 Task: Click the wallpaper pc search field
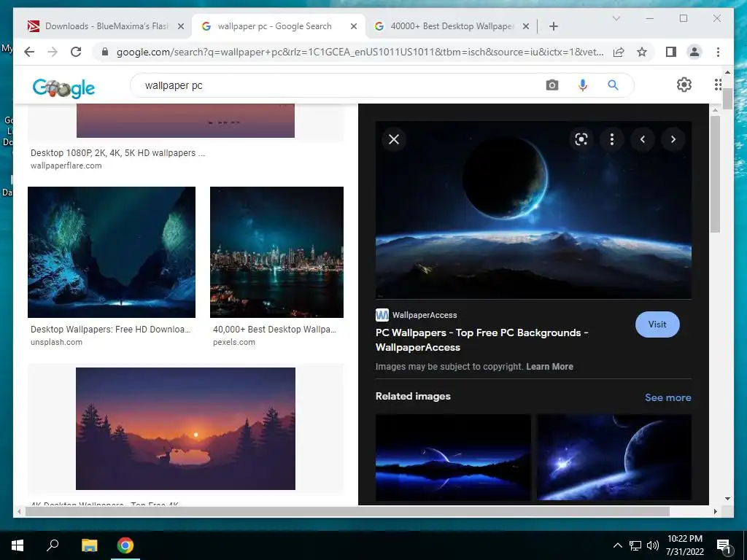(x=333, y=85)
